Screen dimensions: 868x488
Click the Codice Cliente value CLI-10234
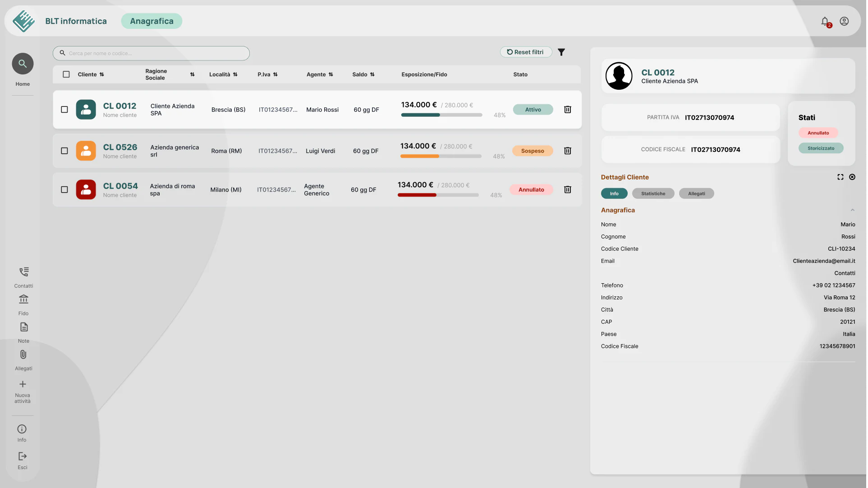(x=841, y=249)
